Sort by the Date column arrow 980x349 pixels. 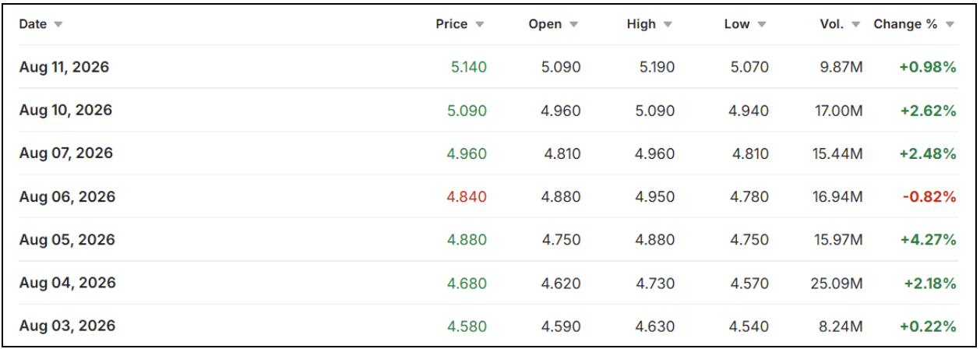(58, 25)
